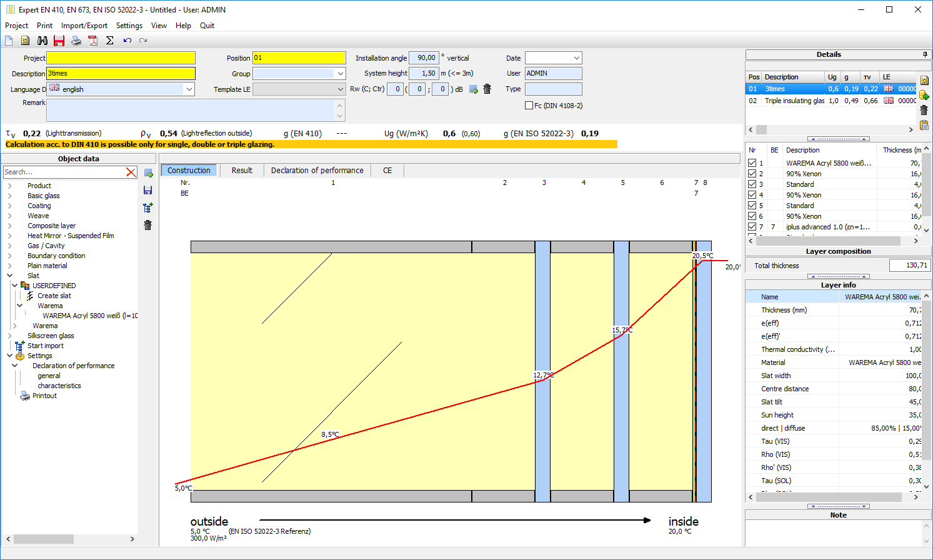This screenshot has width=933, height=560.
Task: Select the Result tab
Action: (x=242, y=171)
